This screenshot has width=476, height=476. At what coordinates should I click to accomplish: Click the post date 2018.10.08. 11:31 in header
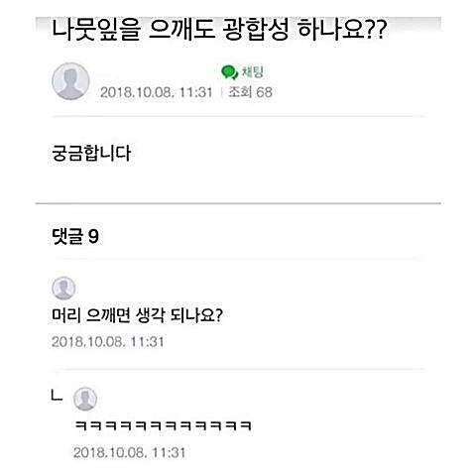pos(157,92)
